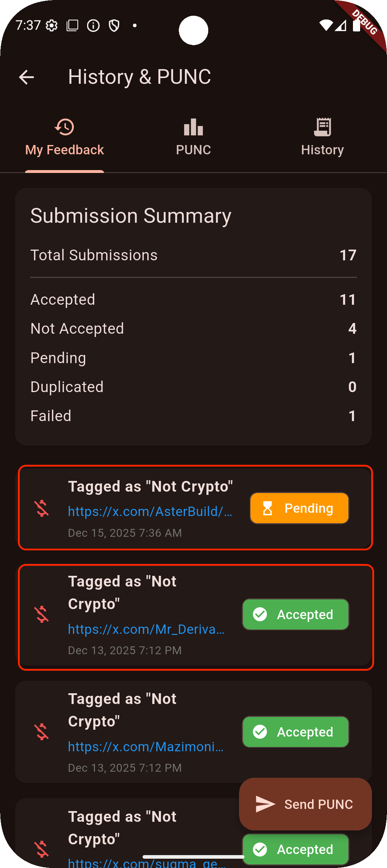
Task: Tap Accepted badge on Mr_Deriva submission
Action: tap(296, 614)
